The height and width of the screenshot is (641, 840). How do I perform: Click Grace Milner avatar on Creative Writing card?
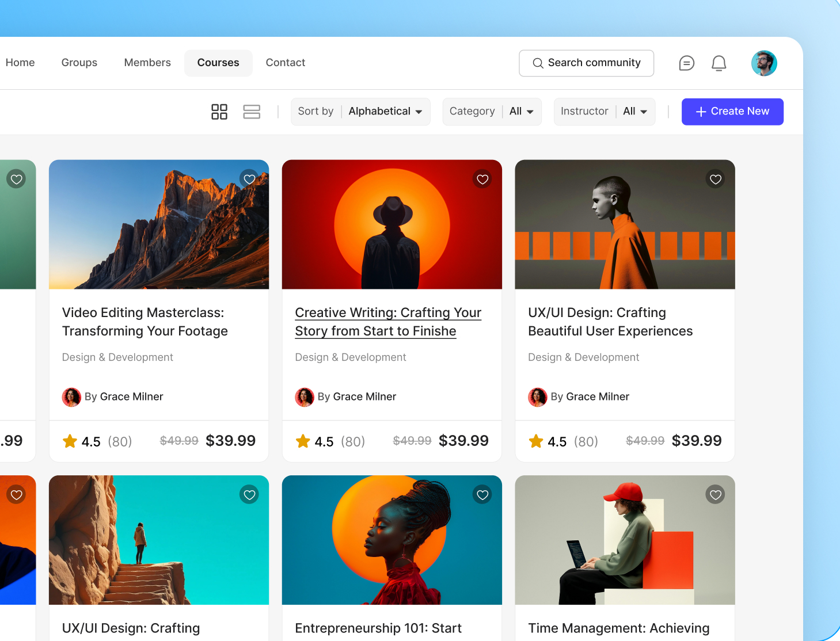pos(305,397)
